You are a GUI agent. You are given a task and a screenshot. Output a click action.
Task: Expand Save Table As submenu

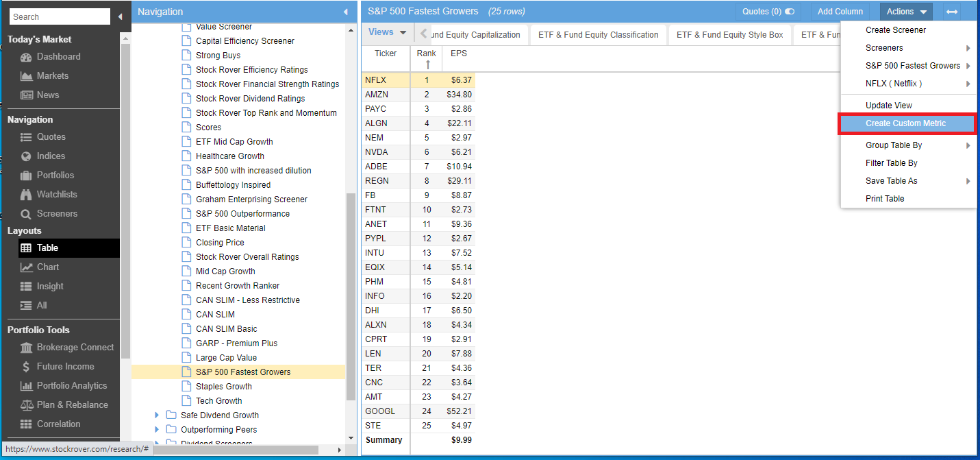pyautogui.click(x=968, y=181)
